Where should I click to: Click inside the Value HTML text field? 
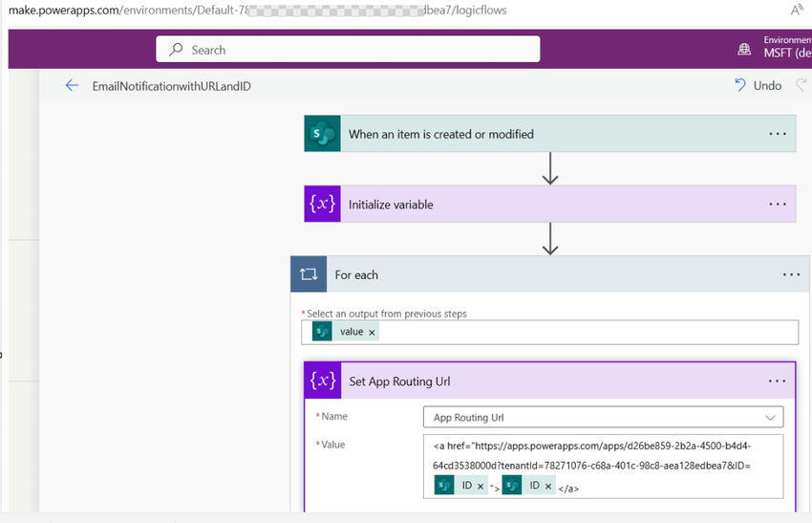(604, 467)
